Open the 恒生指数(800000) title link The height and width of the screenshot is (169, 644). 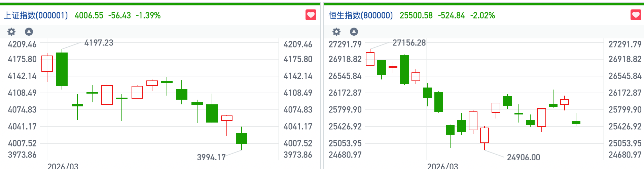coord(361,15)
